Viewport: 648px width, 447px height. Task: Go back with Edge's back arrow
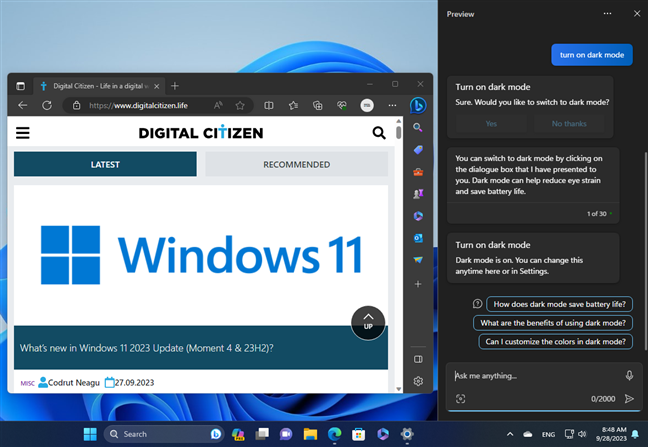coord(22,105)
